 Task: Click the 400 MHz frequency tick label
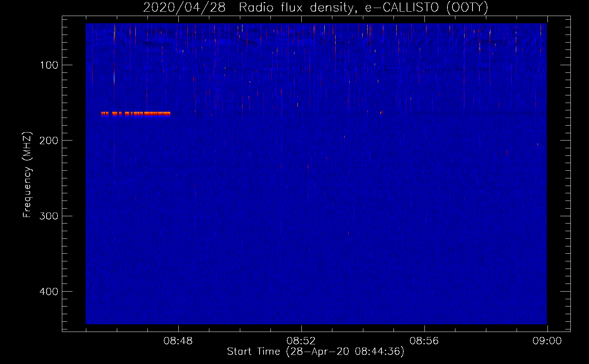click(x=49, y=292)
